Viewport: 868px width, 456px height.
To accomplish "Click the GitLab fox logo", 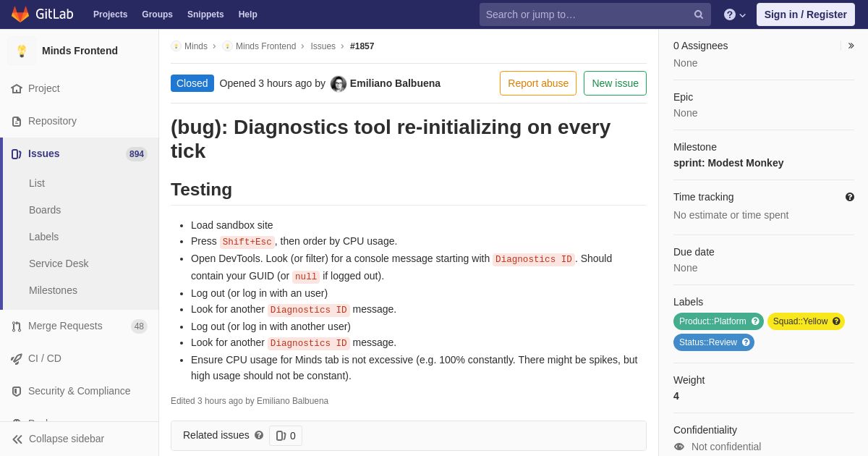I will click(x=20, y=14).
